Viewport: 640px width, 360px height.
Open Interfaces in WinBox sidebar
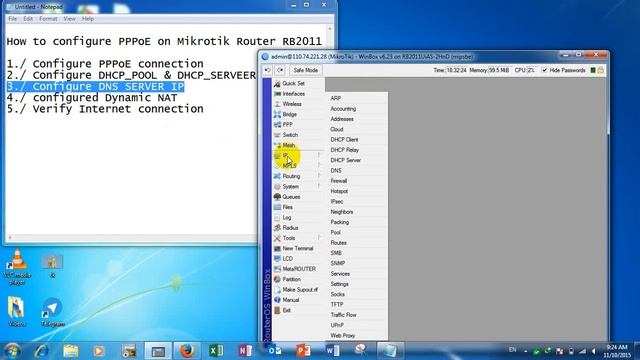(x=293, y=93)
